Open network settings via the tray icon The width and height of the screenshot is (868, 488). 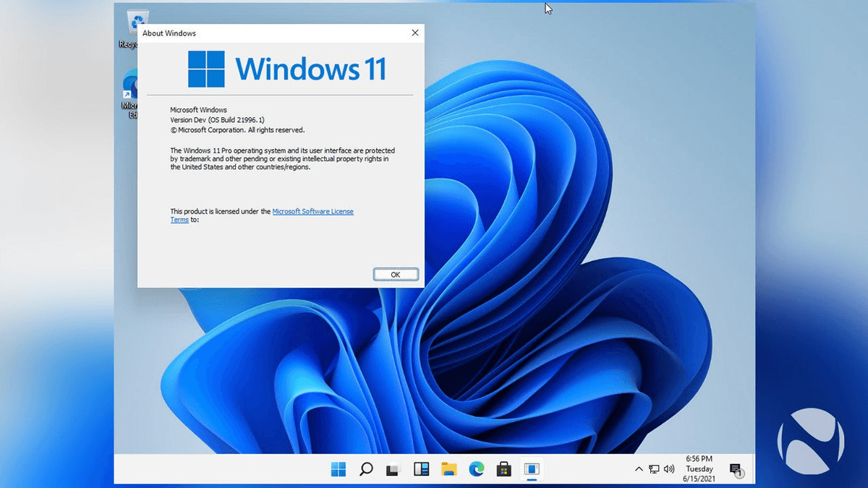tap(653, 468)
